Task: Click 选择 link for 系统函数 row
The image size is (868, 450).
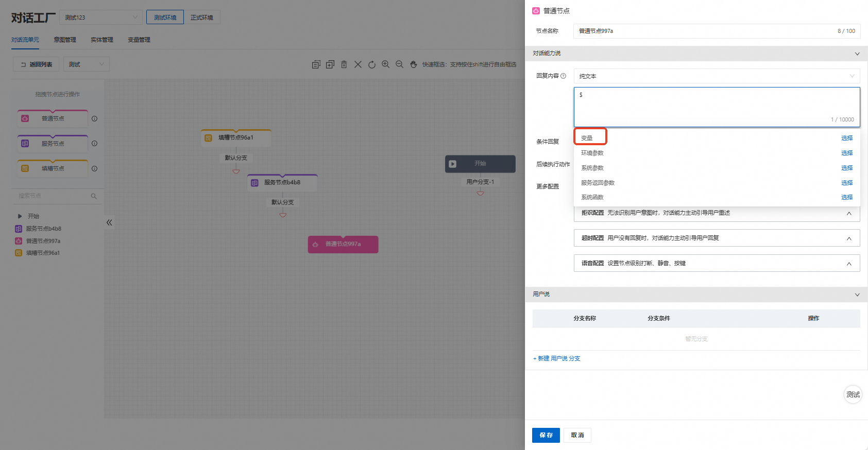Action: point(847,197)
